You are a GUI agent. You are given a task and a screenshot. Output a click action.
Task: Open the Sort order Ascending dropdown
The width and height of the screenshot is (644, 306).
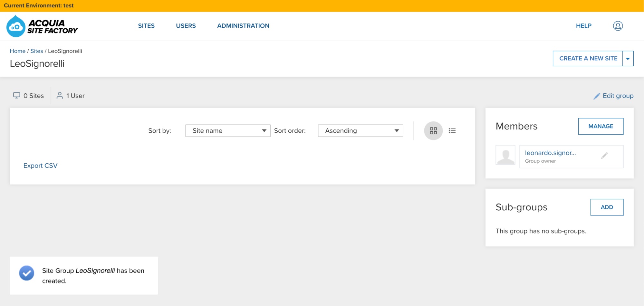[360, 131]
